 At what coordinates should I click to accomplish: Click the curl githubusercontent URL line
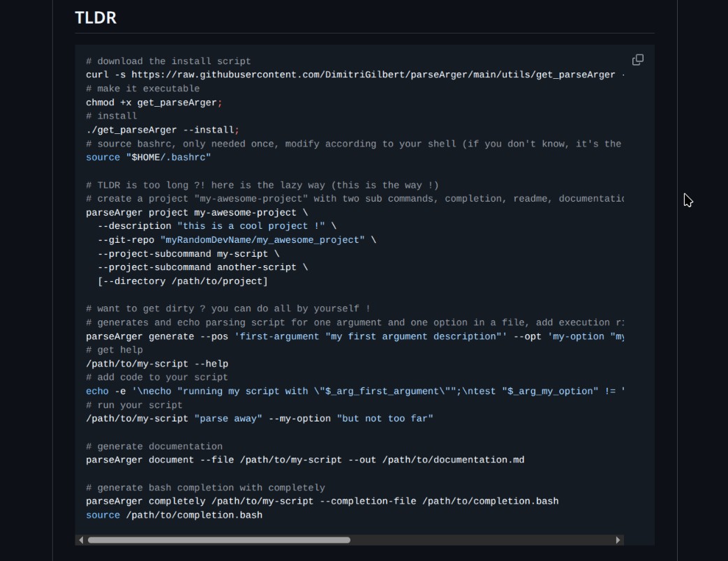[x=349, y=75]
